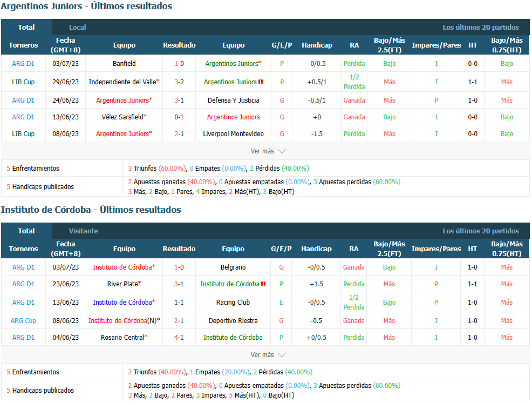Click River Plate team name
Viewport: 532px width, 403px height.
pyautogui.click(x=124, y=284)
